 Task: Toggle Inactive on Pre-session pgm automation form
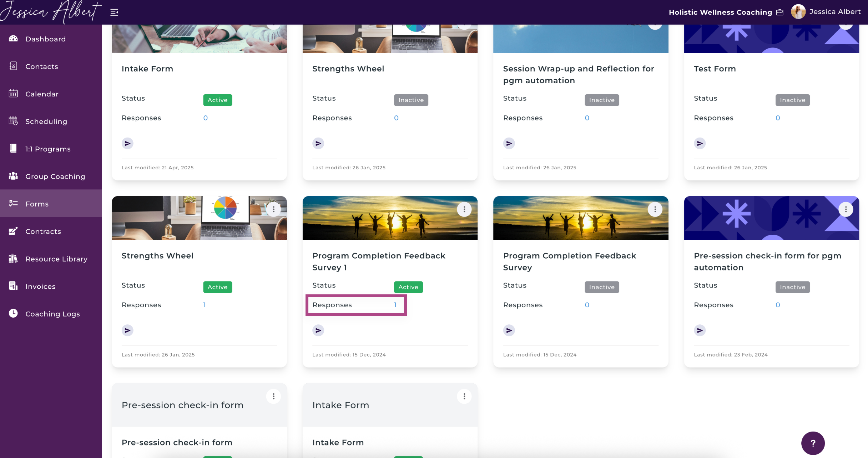792,287
